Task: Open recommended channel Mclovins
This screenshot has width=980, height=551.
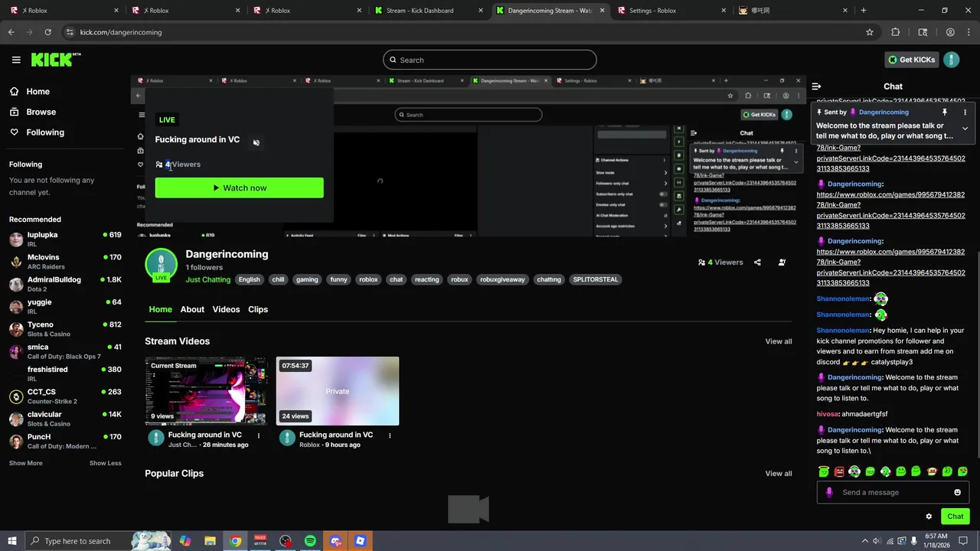Action: point(65,262)
